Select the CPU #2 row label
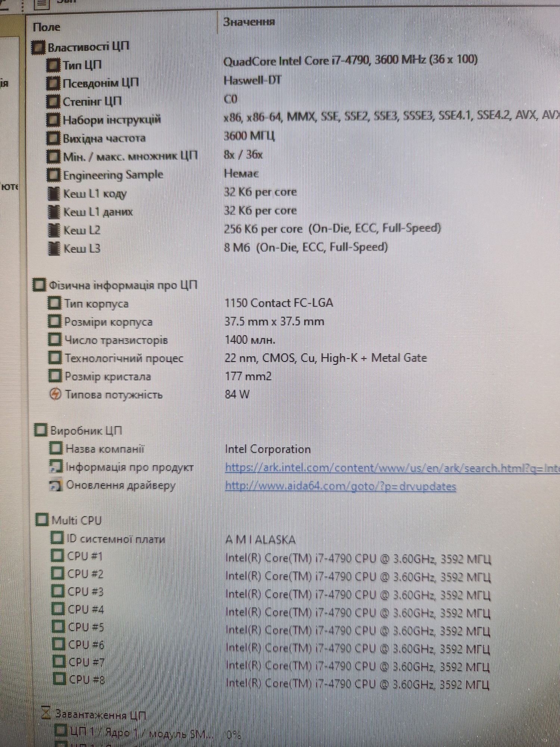The height and width of the screenshot is (747, 560). (x=85, y=574)
